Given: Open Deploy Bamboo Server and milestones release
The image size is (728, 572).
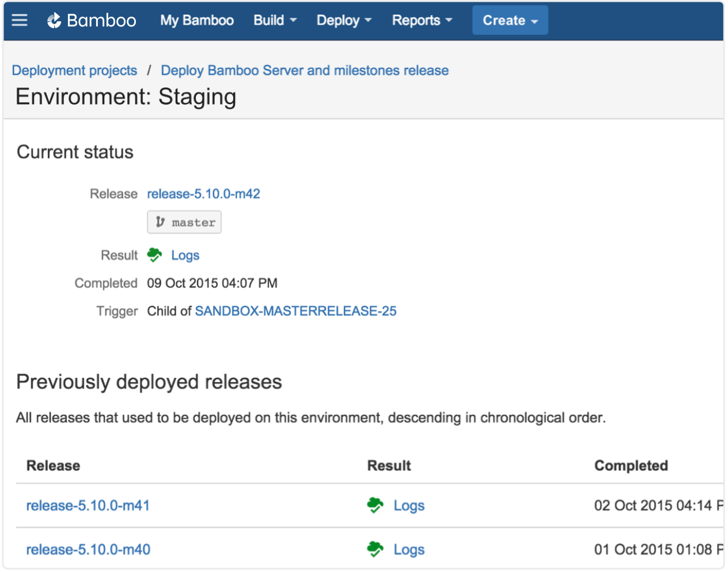Looking at the screenshot, I should pyautogui.click(x=305, y=70).
